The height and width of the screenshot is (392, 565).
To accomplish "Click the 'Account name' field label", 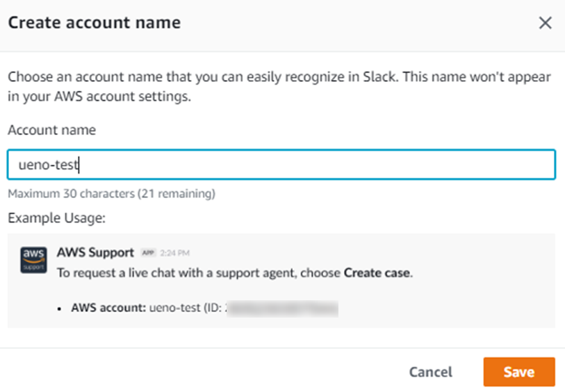I will point(52,130).
